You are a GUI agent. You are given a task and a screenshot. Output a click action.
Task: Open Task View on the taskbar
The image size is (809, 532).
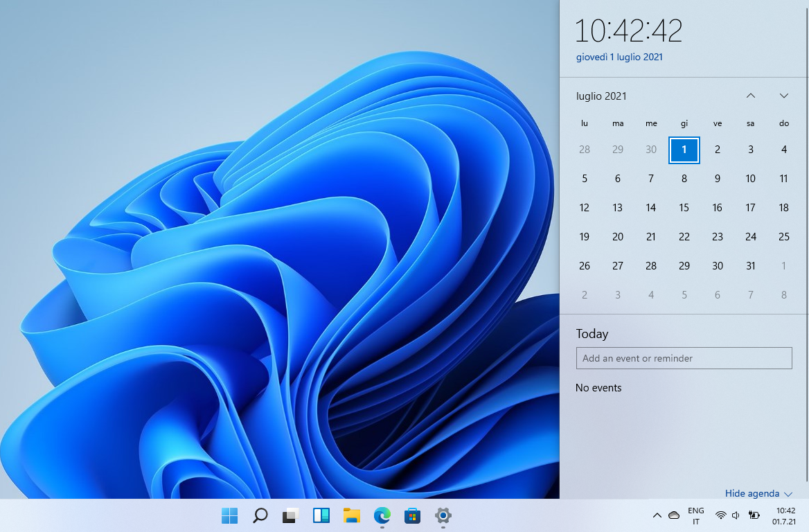pos(290,515)
